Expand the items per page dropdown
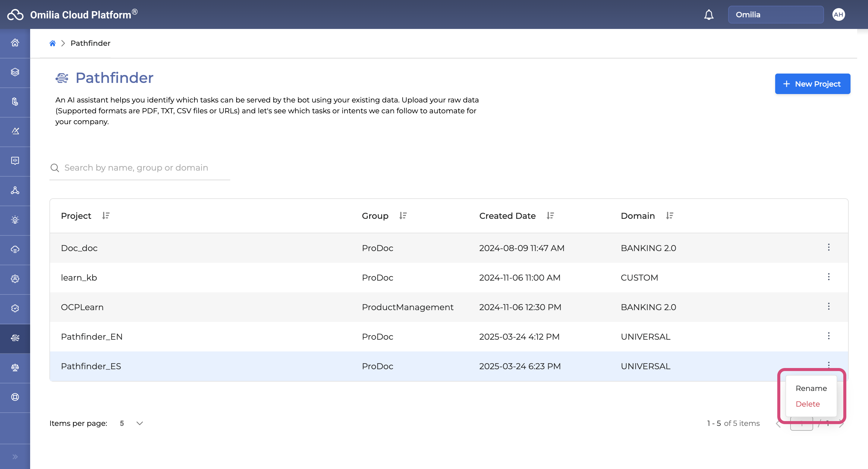Screen dimensions: 868x469 pos(140,423)
